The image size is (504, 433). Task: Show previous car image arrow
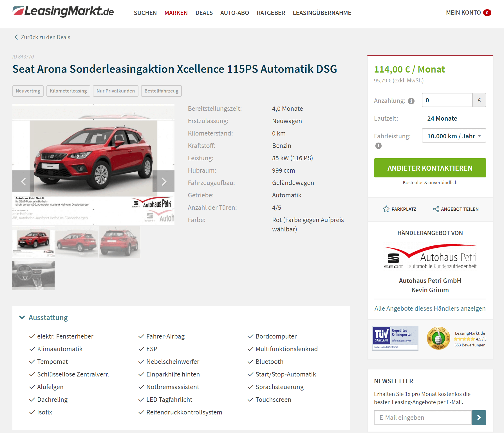(23, 181)
